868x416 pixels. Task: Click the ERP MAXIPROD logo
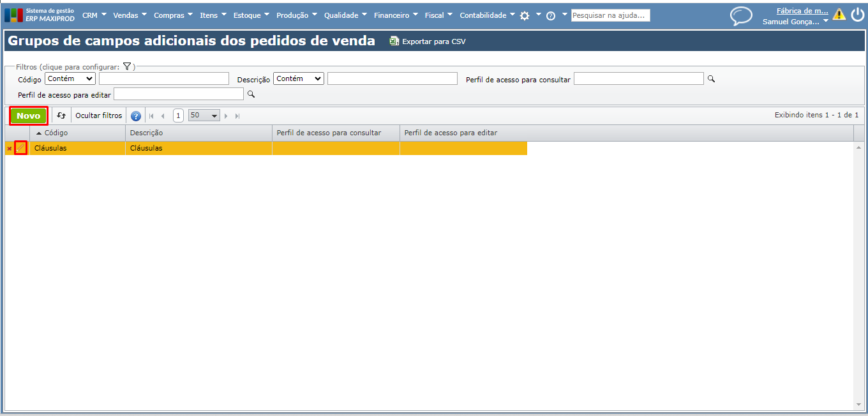point(40,15)
